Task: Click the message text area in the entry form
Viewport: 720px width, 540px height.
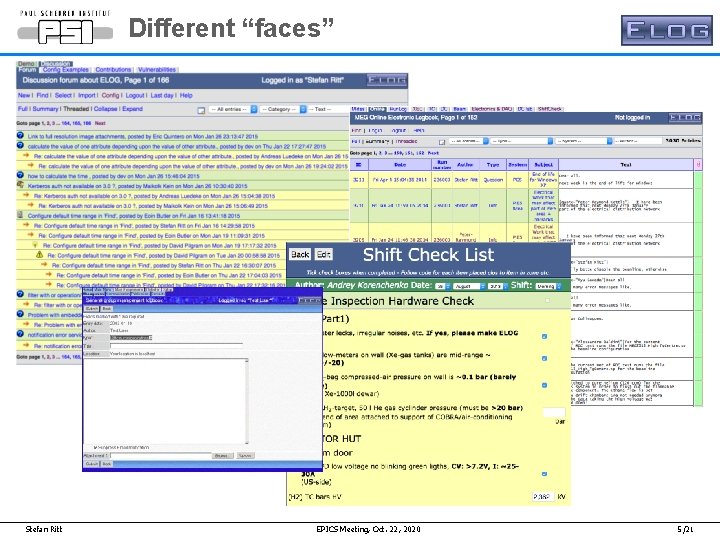Action: pyautogui.click(x=164, y=401)
